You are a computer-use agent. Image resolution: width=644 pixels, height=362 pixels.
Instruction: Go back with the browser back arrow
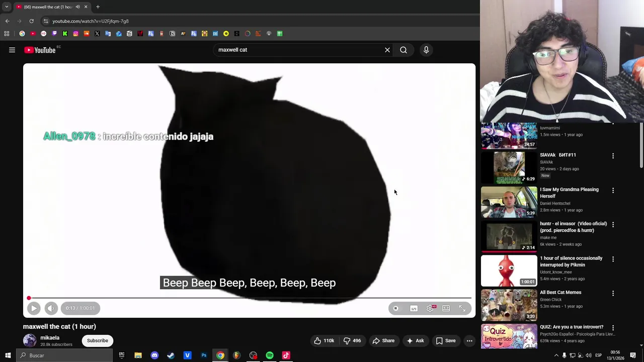7,21
